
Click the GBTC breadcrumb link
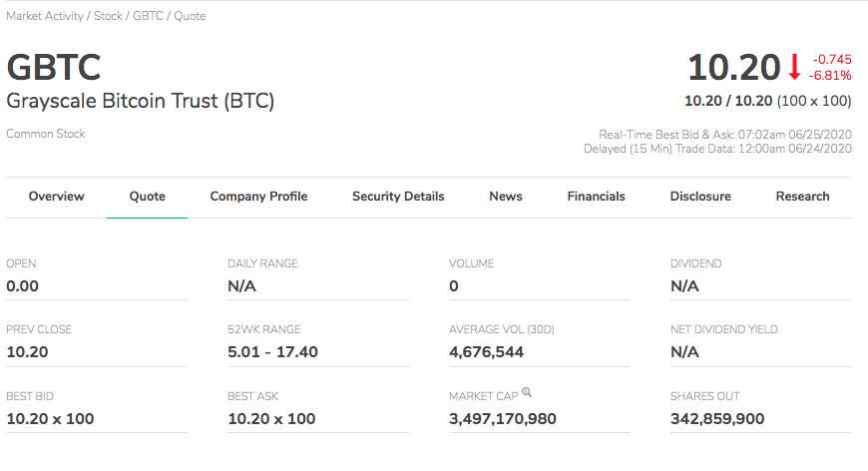(148, 16)
